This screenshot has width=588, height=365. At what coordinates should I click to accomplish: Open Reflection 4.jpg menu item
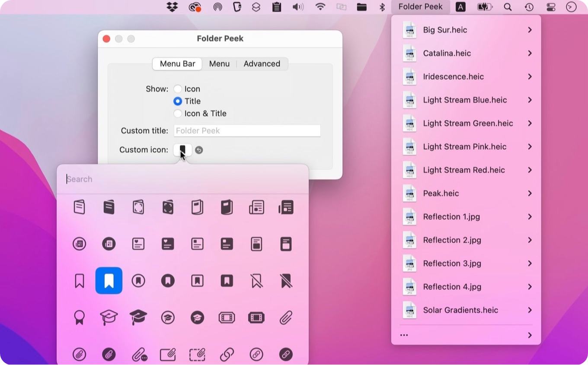point(466,286)
